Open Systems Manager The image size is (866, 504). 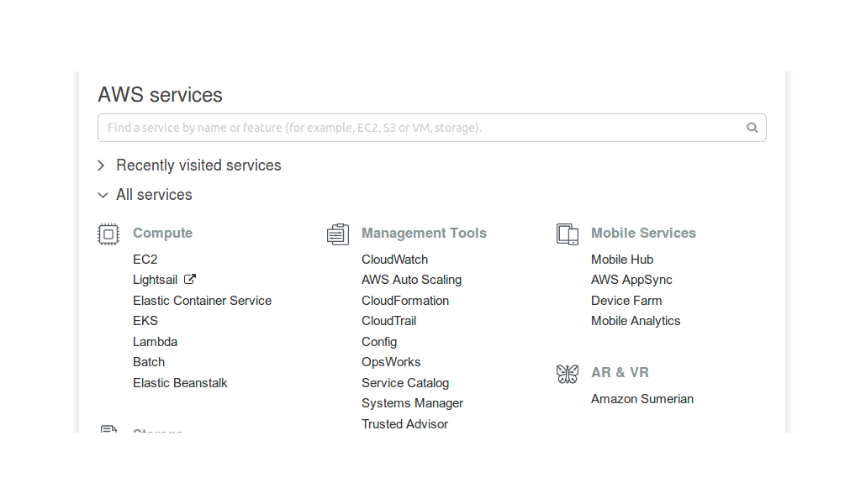(413, 403)
